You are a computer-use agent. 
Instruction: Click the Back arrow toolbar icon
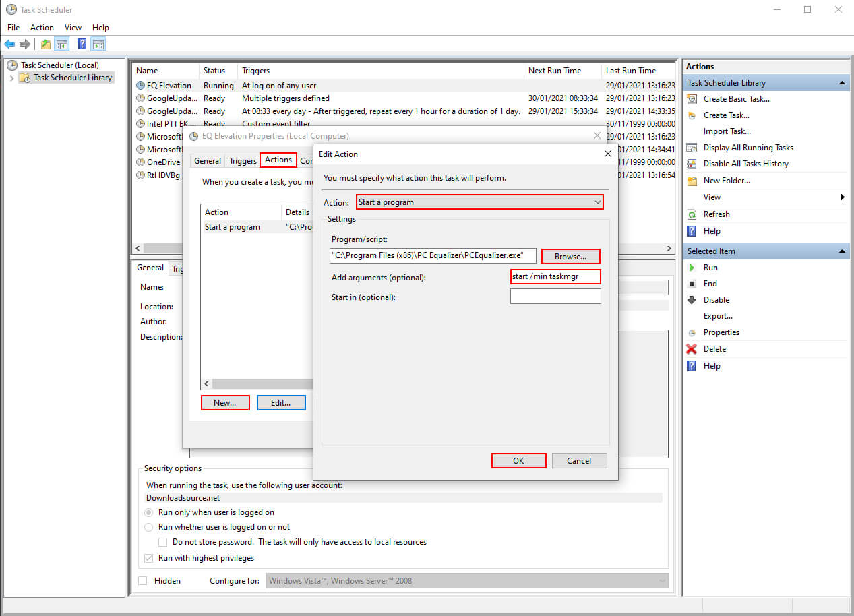(x=9, y=44)
